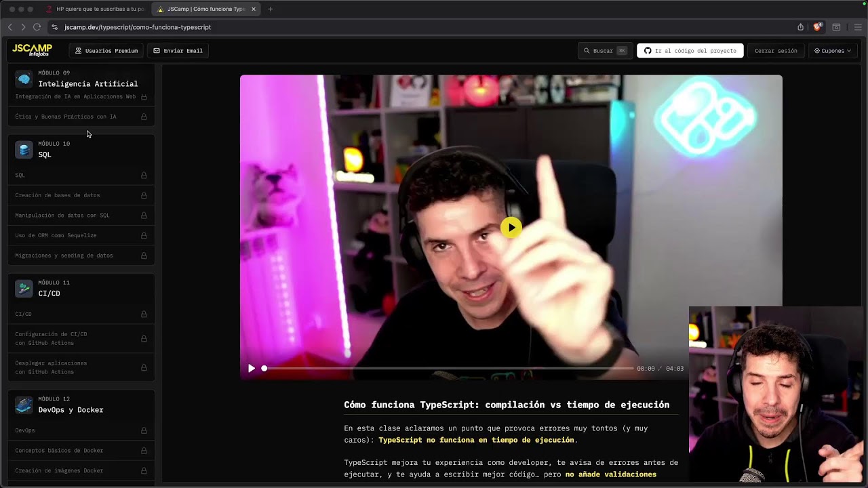This screenshot has height=488, width=868.
Task: Click lock icon beside Configuración de CI/CD lesson
Action: [144, 338]
